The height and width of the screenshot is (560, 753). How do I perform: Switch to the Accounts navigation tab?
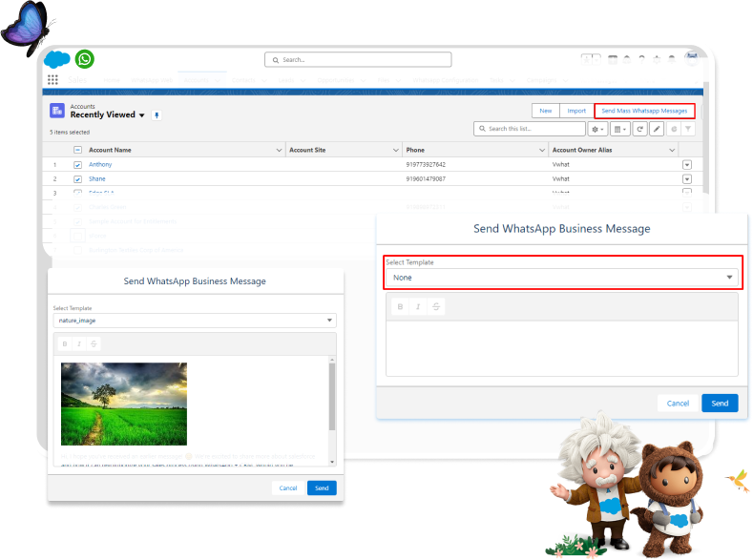coord(197,80)
